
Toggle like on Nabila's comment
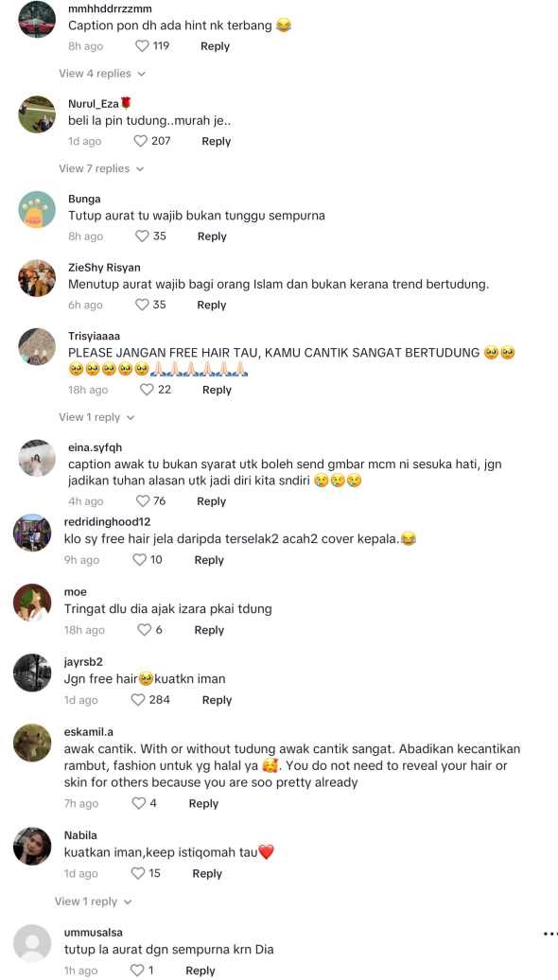click(138, 874)
